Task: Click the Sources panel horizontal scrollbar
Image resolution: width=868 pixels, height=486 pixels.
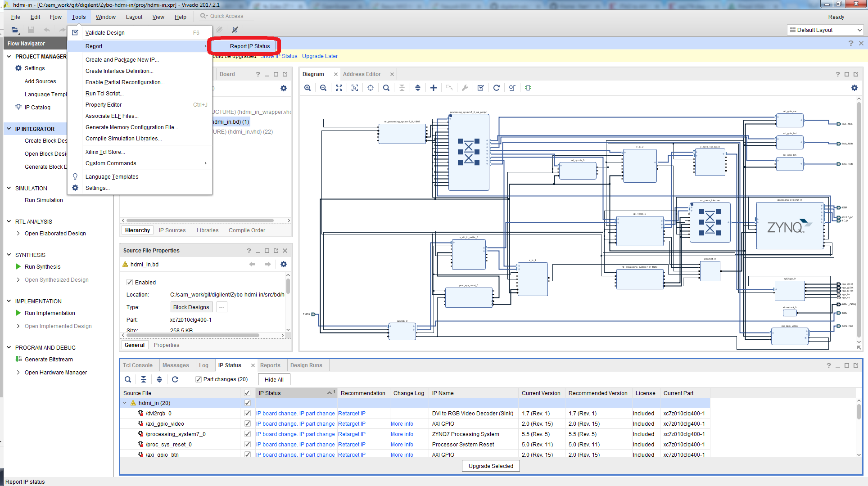Action: pos(200,220)
